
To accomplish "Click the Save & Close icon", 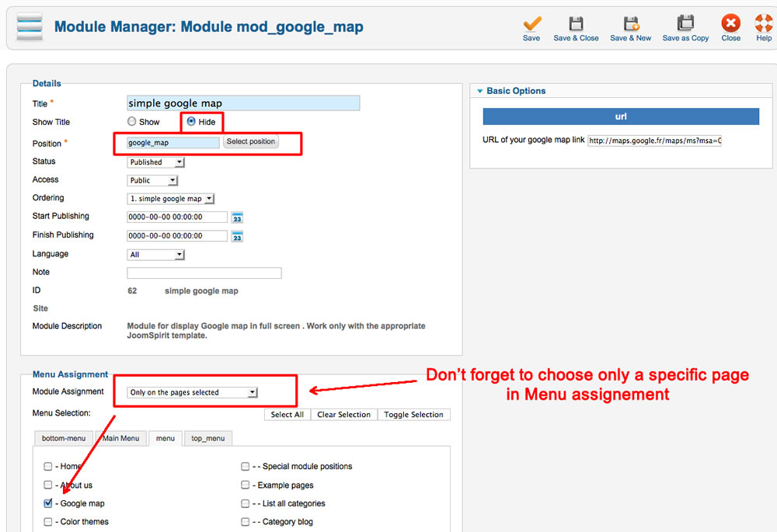I will [x=576, y=24].
